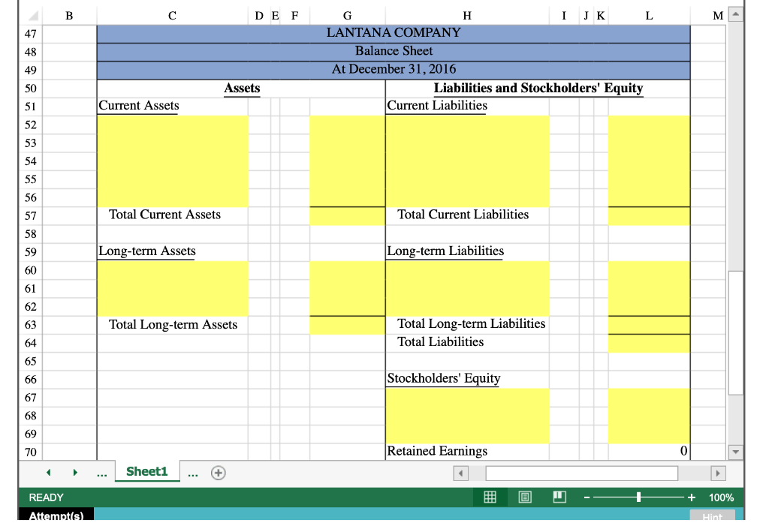Image resolution: width=769 pixels, height=532 pixels.
Task: Click the right sheet navigation arrow
Action: pyautogui.click(x=74, y=473)
